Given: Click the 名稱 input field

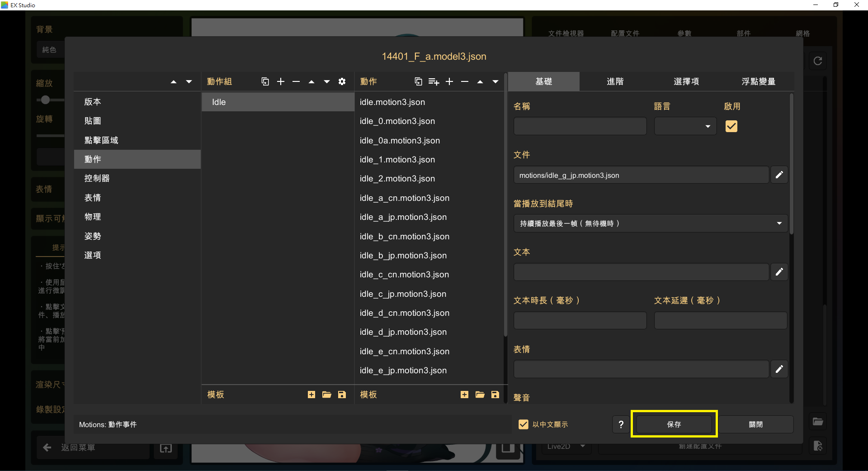Looking at the screenshot, I should 580,126.
